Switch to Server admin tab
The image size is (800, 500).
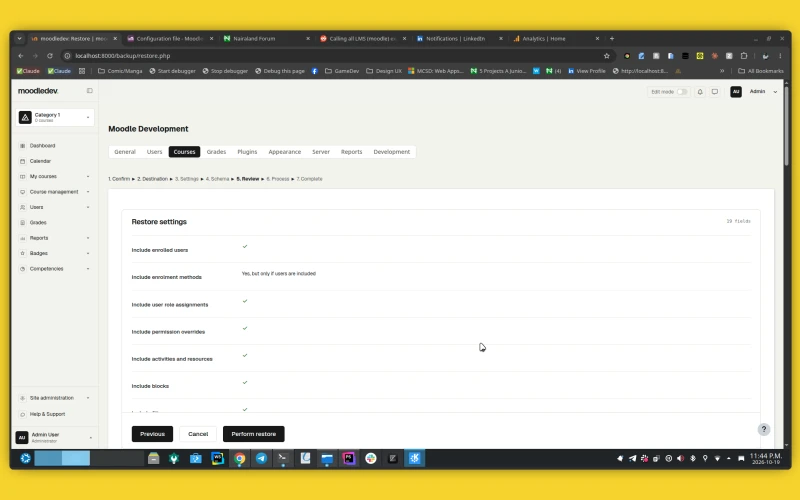[x=321, y=152]
